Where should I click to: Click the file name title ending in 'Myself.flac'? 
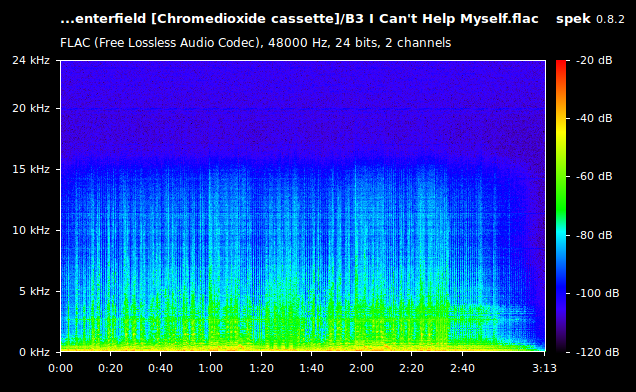pyautogui.click(x=299, y=19)
